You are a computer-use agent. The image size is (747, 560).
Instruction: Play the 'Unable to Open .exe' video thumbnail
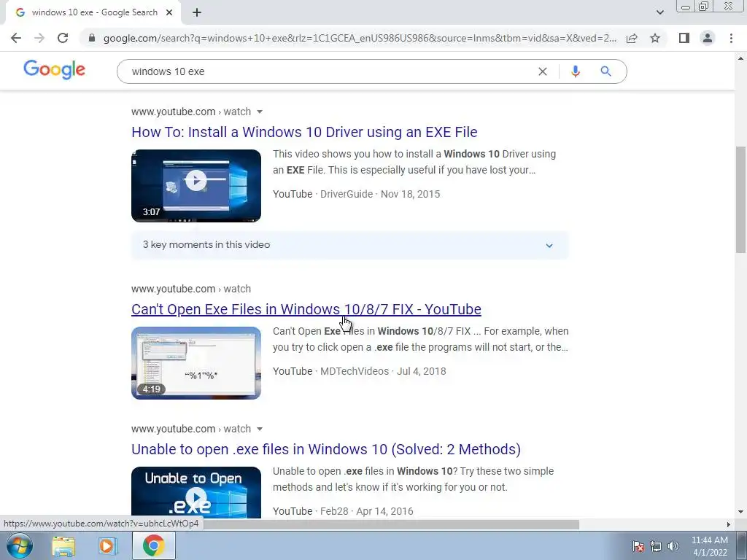[x=196, y=492]
